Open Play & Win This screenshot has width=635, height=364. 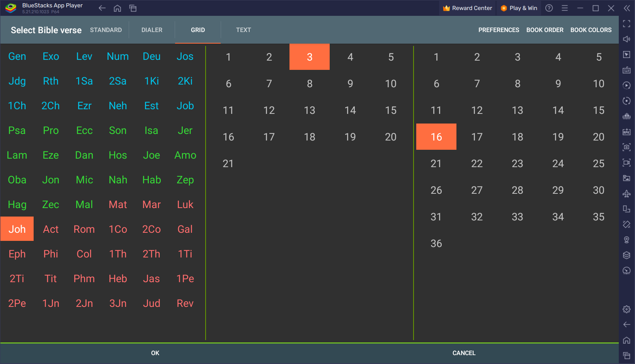click(x=519, y=8)
